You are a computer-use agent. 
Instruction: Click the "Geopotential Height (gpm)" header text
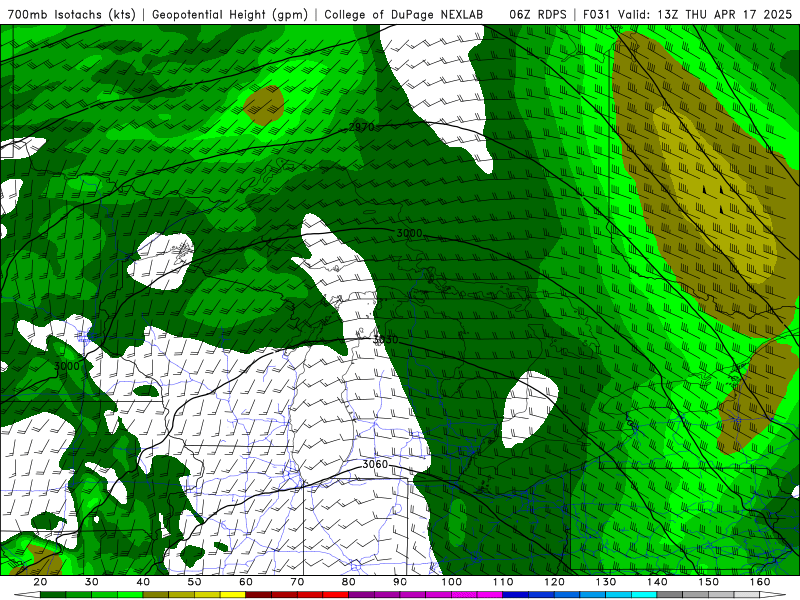(230, 14)
